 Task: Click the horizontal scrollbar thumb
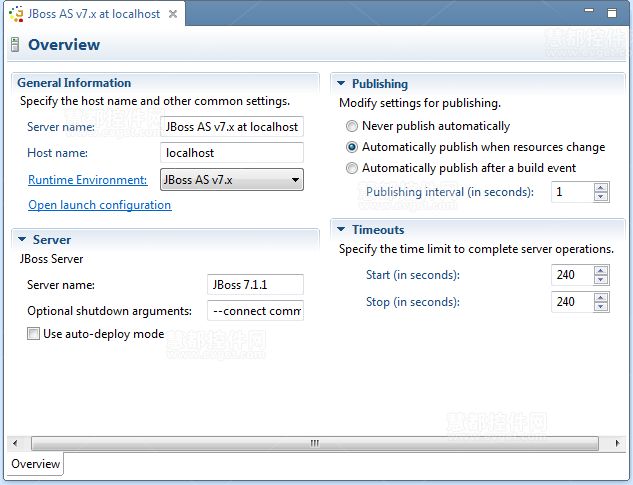[315, 443]
